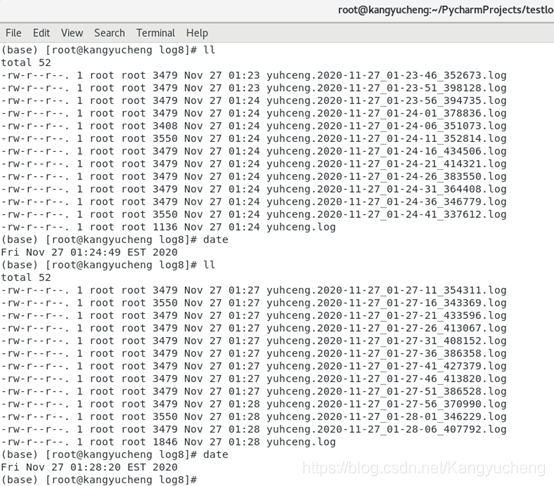Click size 3550 in the 01-24-41 row
Screen dimensions: 554x486
tap(165, 214)
